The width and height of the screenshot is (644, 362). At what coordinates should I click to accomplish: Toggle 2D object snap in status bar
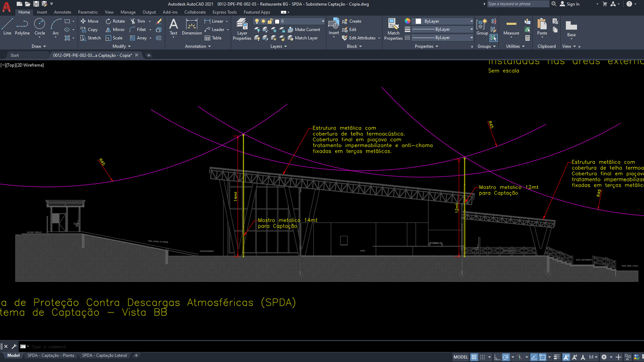click(x=542, y=357)
